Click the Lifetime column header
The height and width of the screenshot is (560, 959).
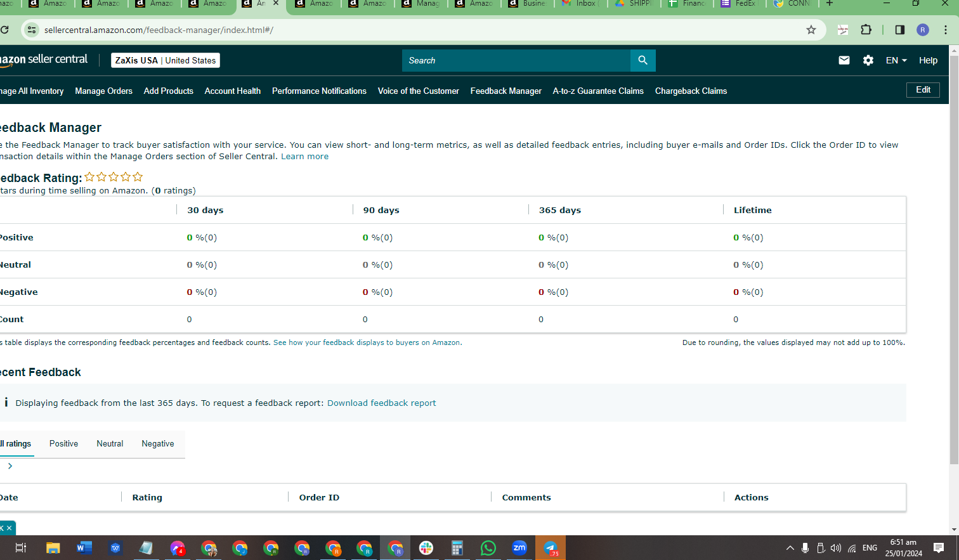point(753,211)
